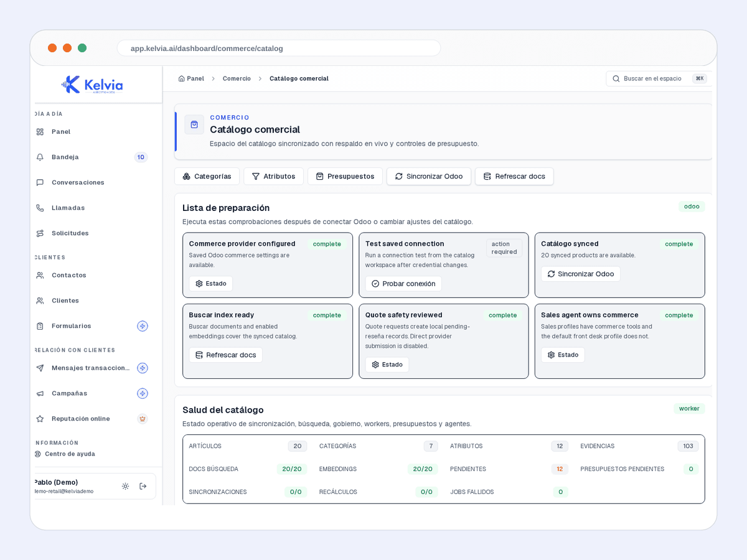
Task: Click Estado under Quote safety reviewed
Action: pos(387,365)
